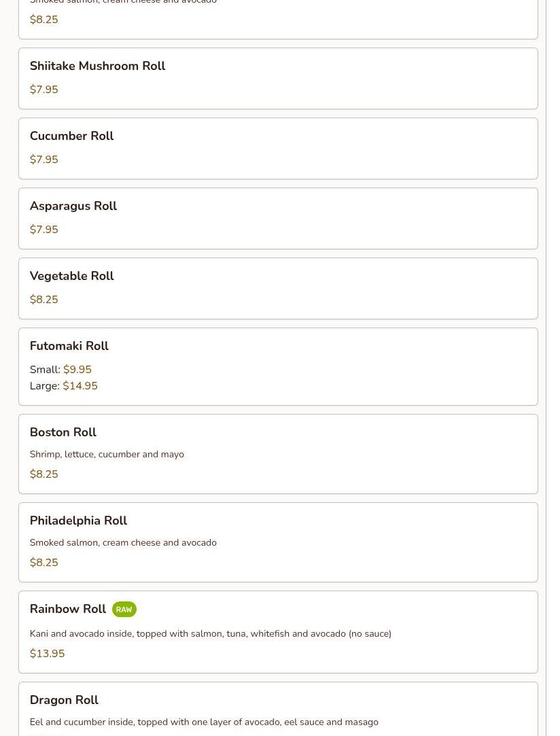The height and width of the screenshot is (736, 560).
Task: Select the Cucumber Roll heading
Action: tap(72, 136)
